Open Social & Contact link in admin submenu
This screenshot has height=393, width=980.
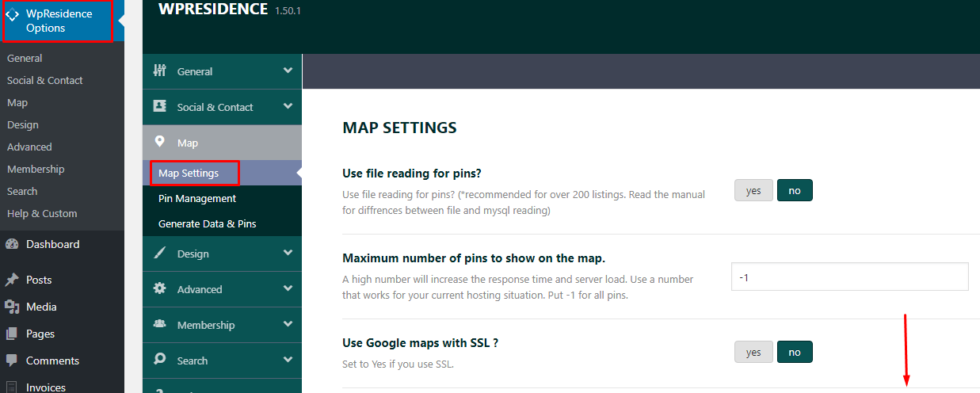[45, 80]
